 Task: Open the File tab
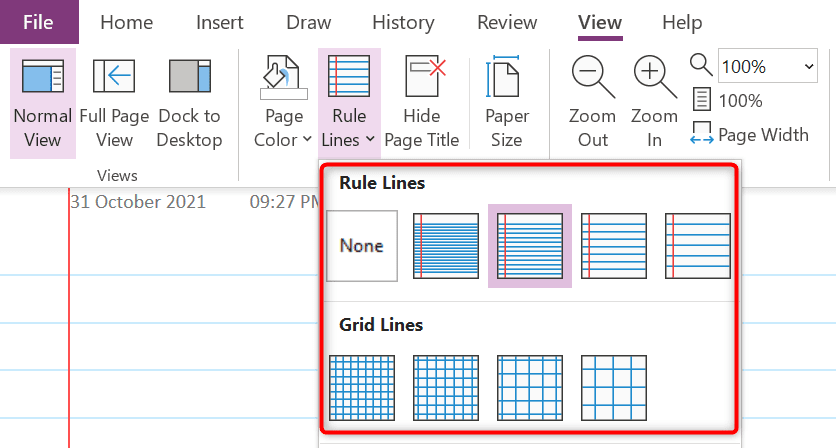(x=39, y=22)
